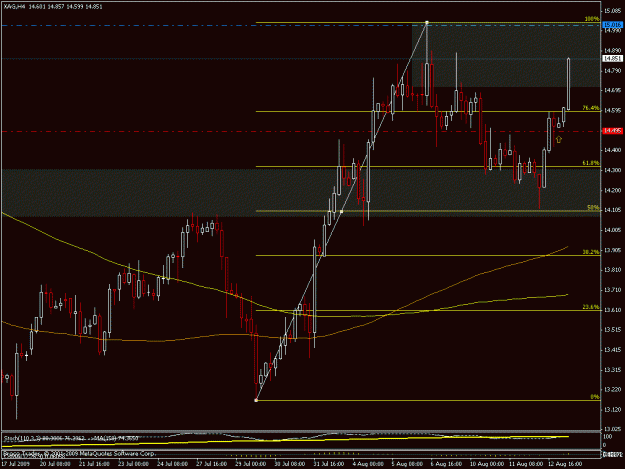625x469 pixels.
Task: Select the latest tall white candlestick
Action: 568,84
